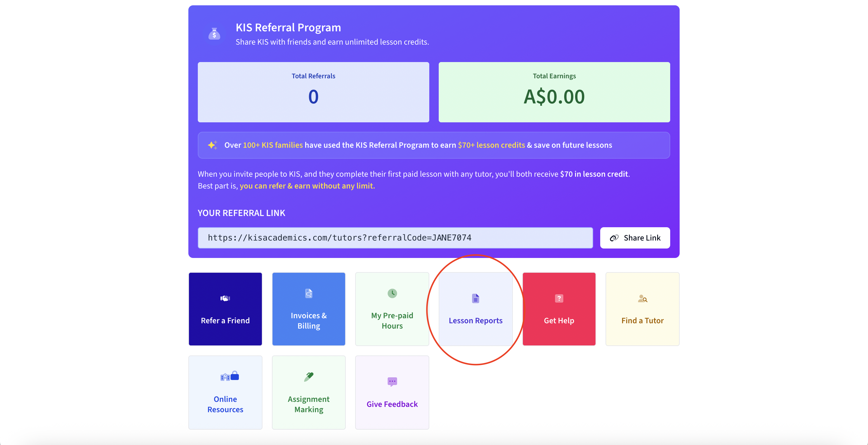The height and width of the screenshot is (445, 868).
Task: Click the person search Find a Tutor icon
Action: pyautogui.click(x=642, y=299)
